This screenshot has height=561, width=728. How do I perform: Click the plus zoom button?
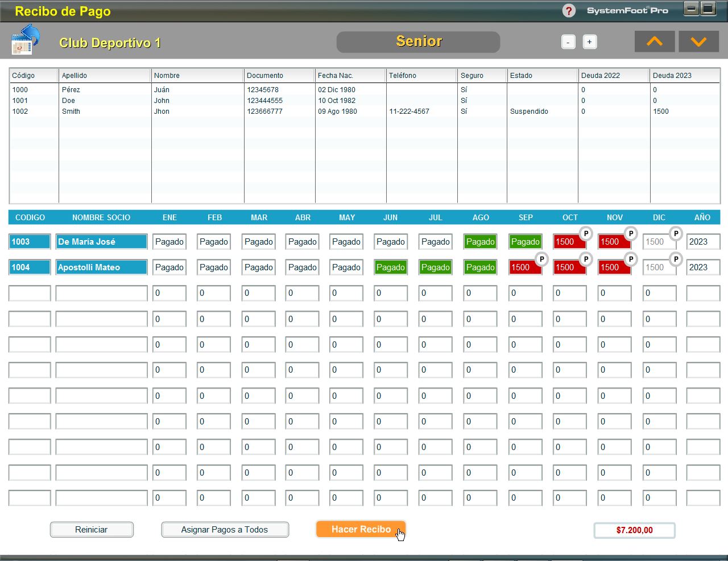coord(590,42)
